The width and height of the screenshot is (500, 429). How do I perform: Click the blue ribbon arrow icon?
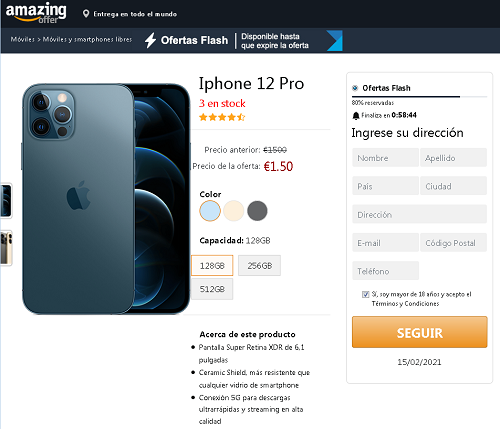coord(334,41)
